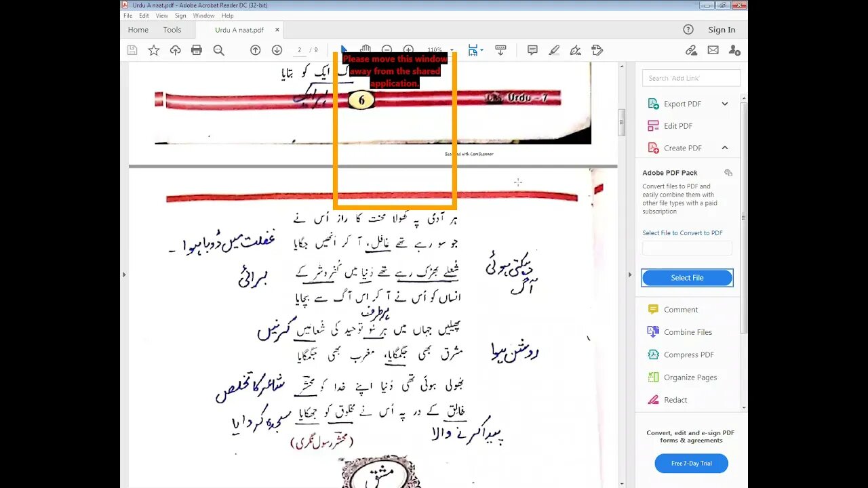Click the zoom out minus icon
The width and height of the screenshot is (868, 488).
click(x=387, y=49)
